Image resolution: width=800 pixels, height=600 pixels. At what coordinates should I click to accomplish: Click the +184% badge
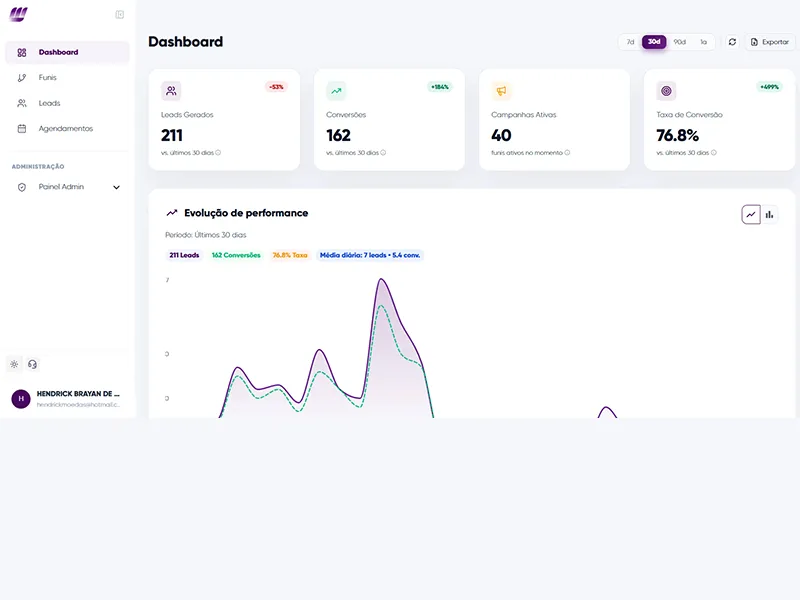click(x=440, y=87)
